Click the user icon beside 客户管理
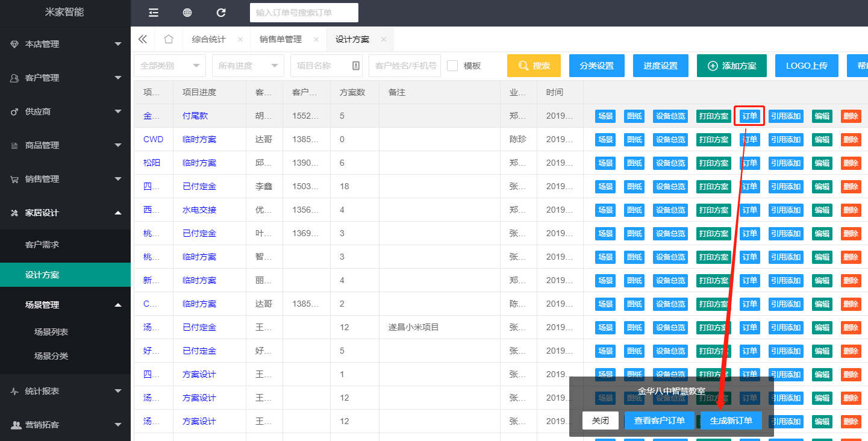Screen dimensions: 868x441 coord(15,78)
